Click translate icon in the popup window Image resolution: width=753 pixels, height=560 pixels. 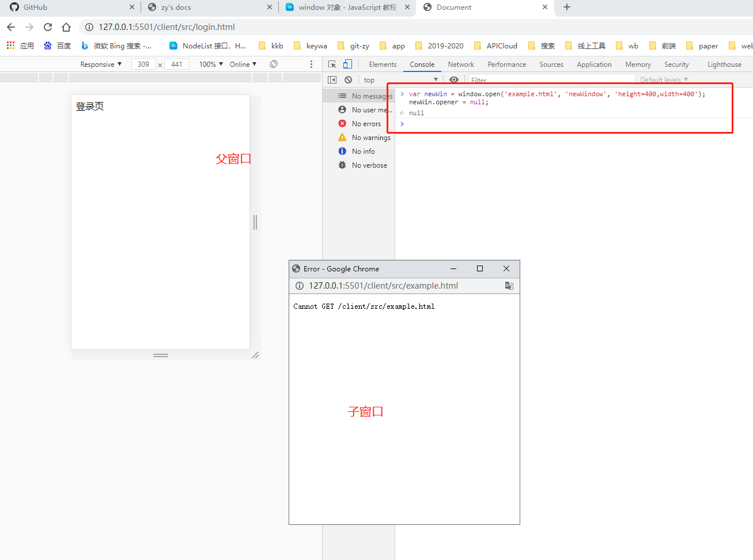[x=509, y=286]
